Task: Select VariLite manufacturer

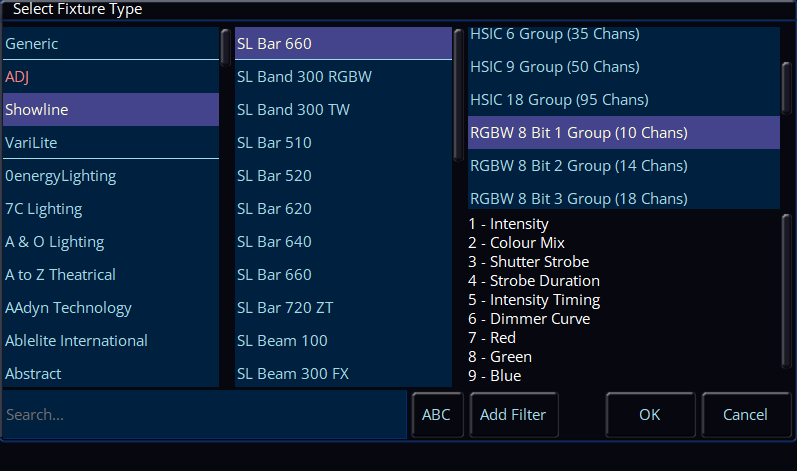Action: (x=111, y=143)
